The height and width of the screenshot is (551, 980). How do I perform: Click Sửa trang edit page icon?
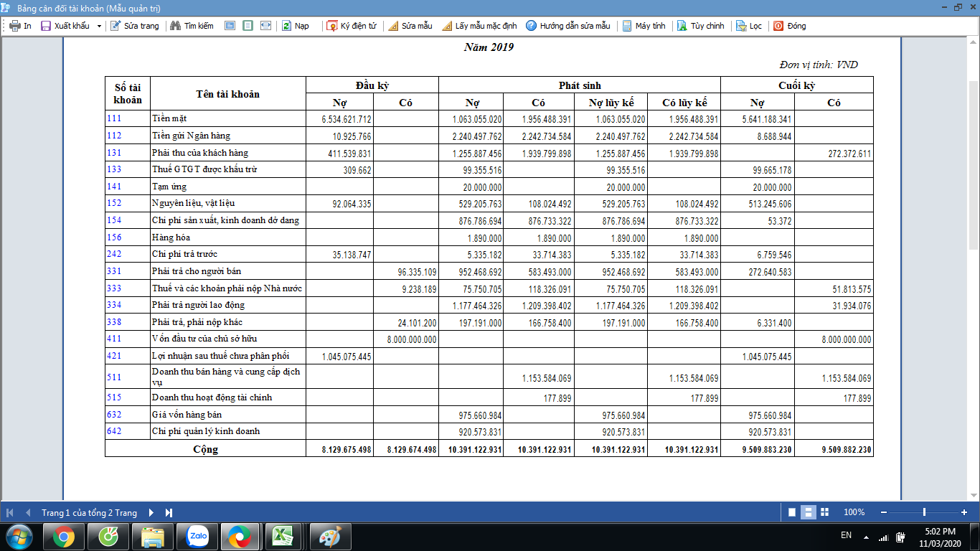tap(116, 26)
